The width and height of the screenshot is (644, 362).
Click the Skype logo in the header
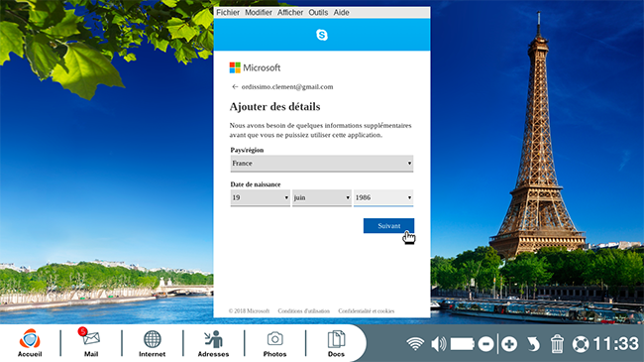pos(322,35)
